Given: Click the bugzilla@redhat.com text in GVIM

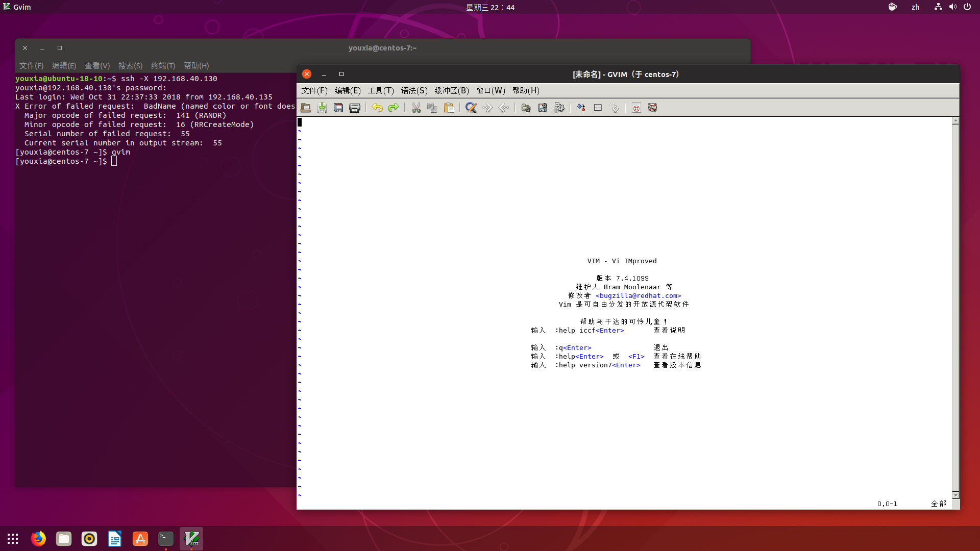Looking at the screenshot, I should pyautogui.click(x=638, y=296).
